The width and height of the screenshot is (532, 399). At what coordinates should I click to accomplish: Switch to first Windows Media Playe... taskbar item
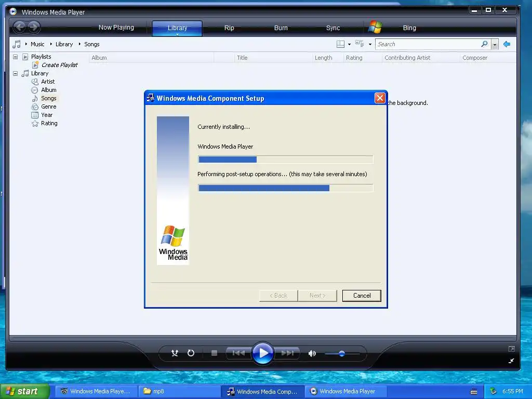click(96, 391)
